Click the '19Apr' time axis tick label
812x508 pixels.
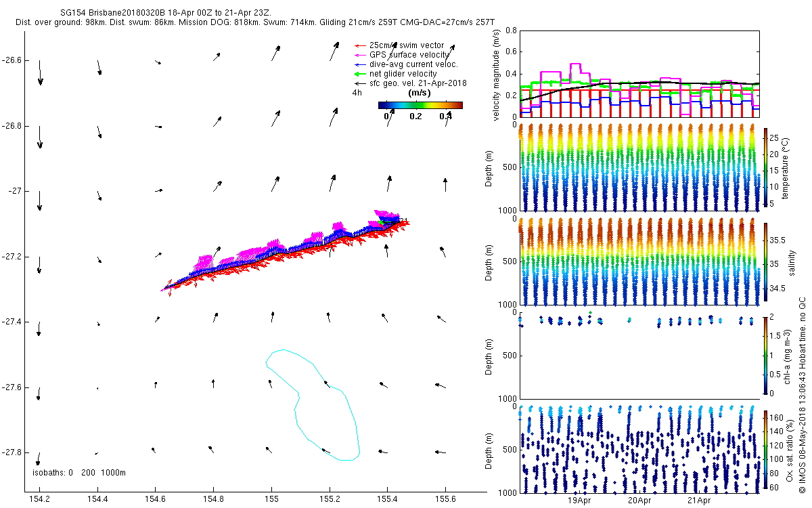(x=580, y=501)
